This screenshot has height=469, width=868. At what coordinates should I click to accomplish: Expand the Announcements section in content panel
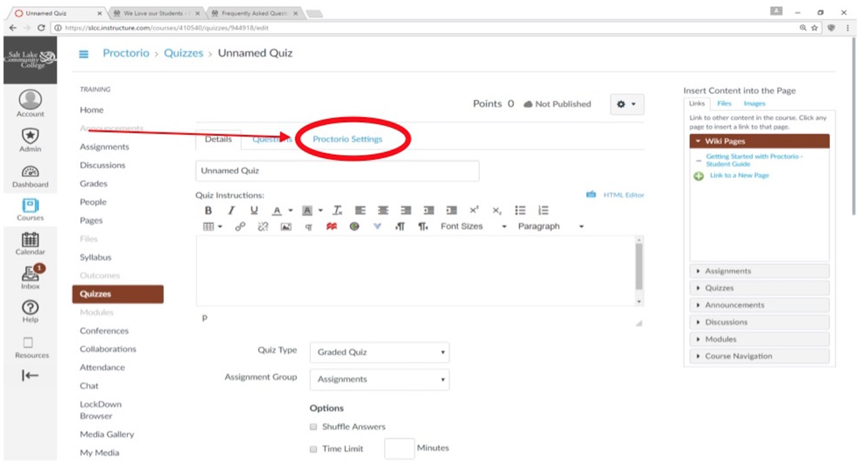pyautogui.click(x=759, y=305)
